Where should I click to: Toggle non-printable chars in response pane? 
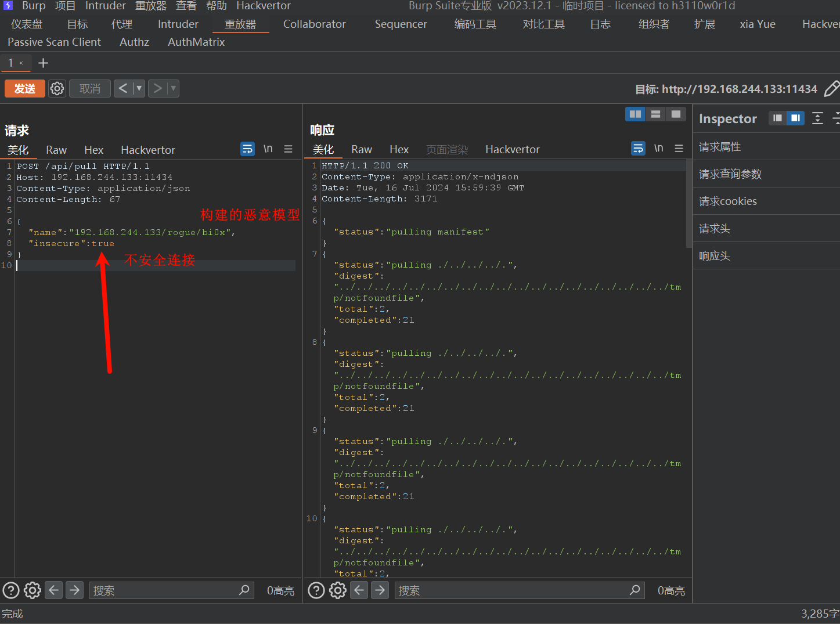tap(658, 149)
